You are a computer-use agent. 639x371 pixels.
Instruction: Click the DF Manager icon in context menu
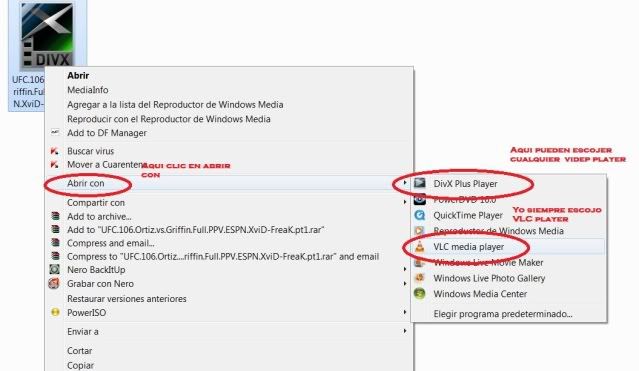[55, 132]
